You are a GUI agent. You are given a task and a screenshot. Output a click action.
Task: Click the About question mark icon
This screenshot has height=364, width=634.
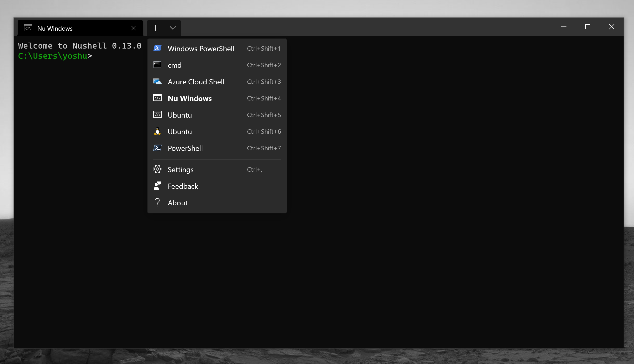[157, 203]
